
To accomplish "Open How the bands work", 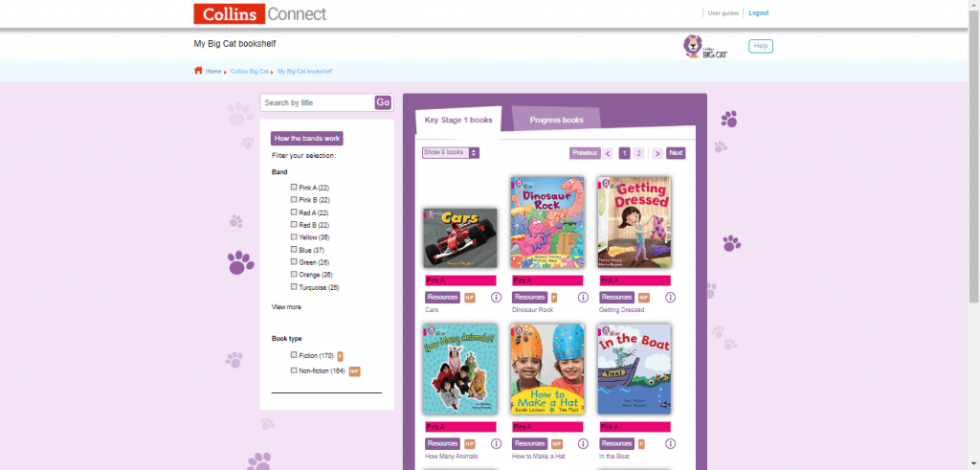I will click(307, 139).
